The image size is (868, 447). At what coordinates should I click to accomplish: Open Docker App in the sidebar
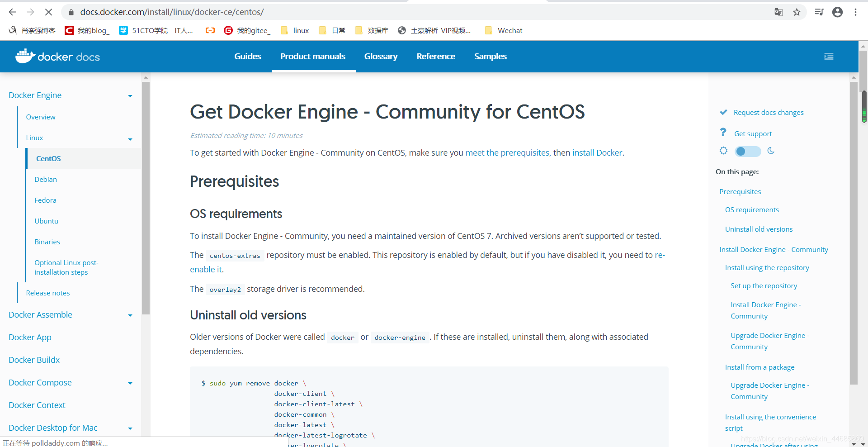pyautogui.click(x=30, y=337)
